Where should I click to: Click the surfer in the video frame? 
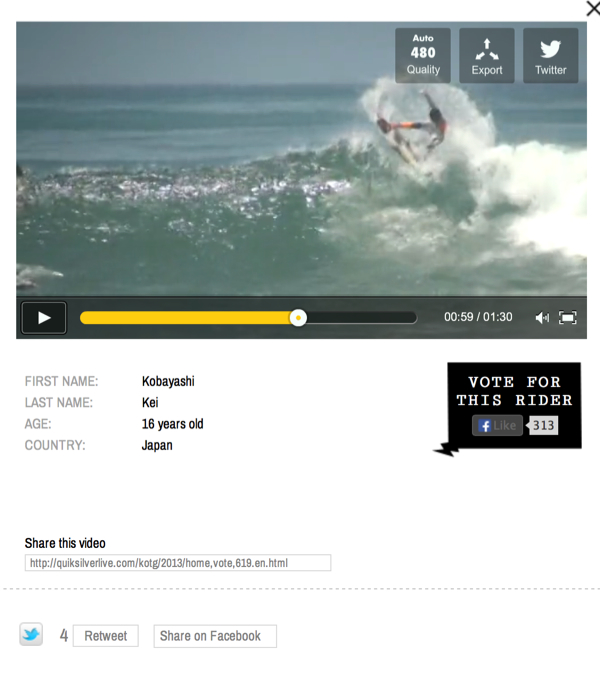pos(412,130)
